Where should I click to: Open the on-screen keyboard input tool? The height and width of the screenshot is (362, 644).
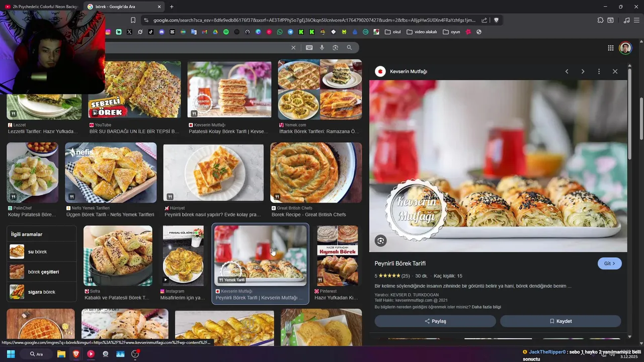click(309, 47)
